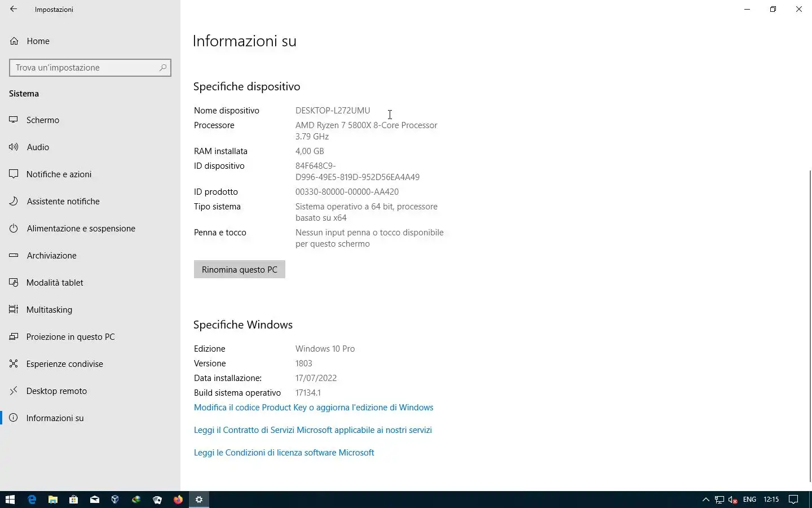The width and height of the screenshot is (812, 508).
Task: Open the 12:15 clock flyout
Action: (771, 500)
